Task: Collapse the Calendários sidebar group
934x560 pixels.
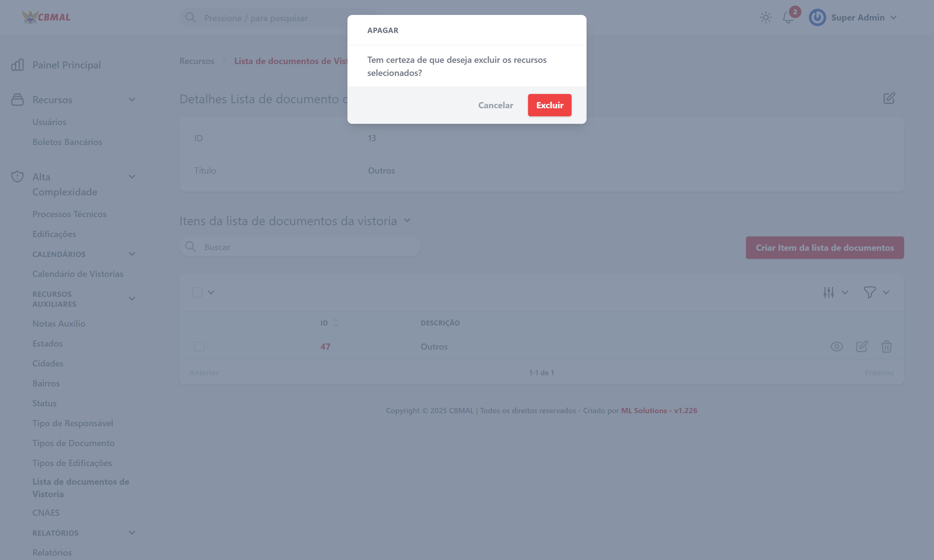Action: [x=132, y=254]
